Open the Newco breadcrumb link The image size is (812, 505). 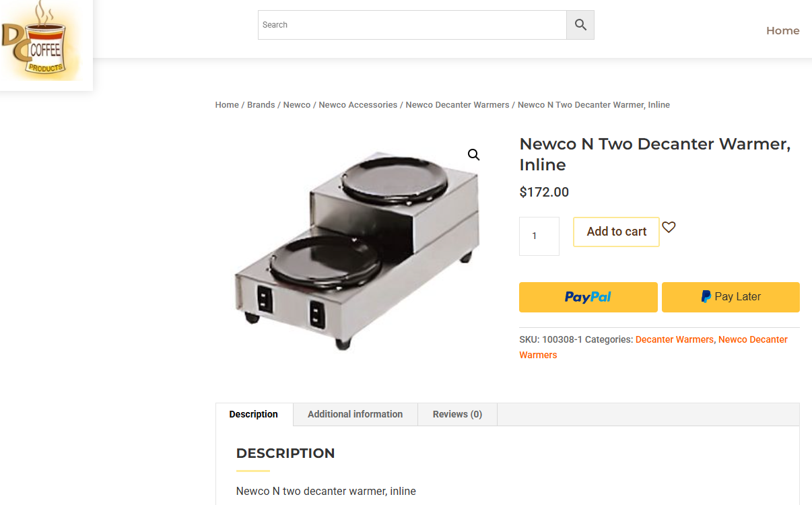pos(297,105)
